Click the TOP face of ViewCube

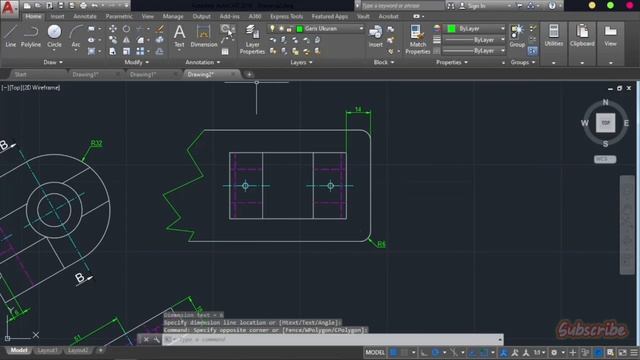605,123
